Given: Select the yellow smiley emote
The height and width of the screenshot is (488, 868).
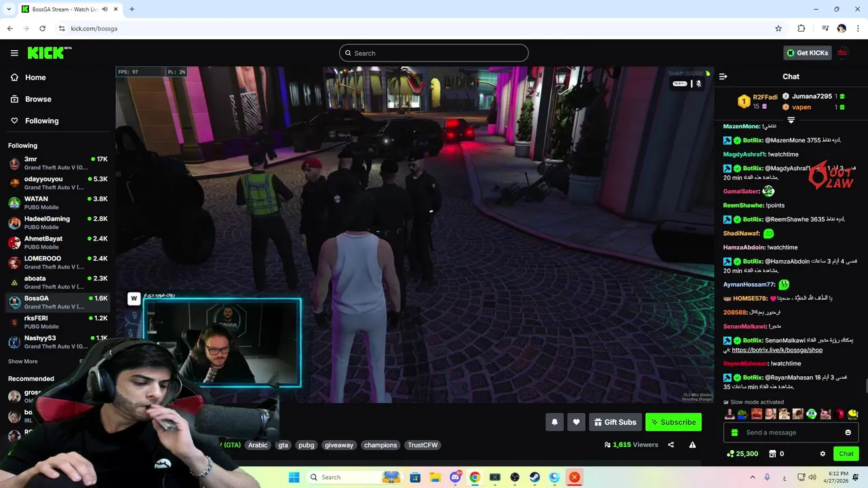Looking at the screenshot, I should tap(853, 414).
